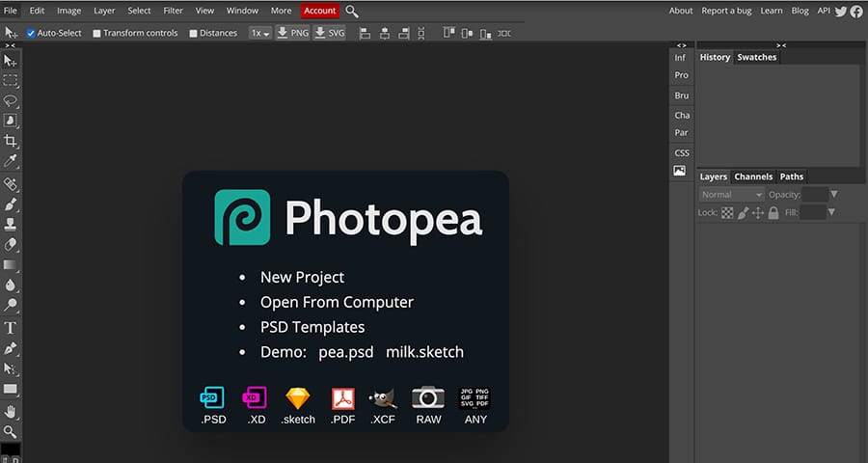Viewport: 868px width, 463px height.
Task: Collapse the left toolbar with the >< arrows
Action: pos(10,45)
